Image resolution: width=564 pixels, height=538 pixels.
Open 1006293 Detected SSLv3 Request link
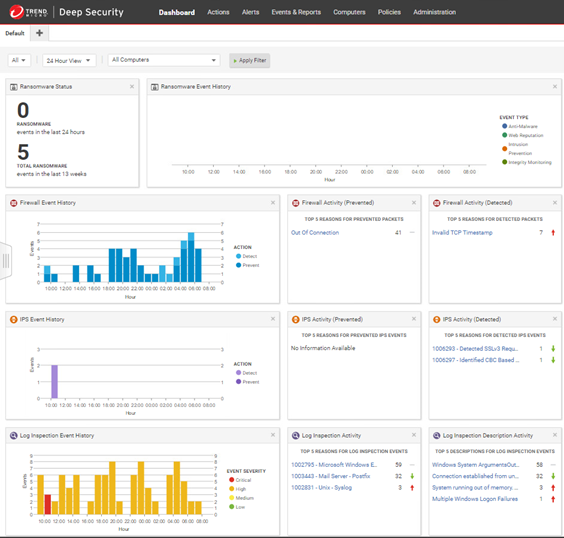[475, 348]
